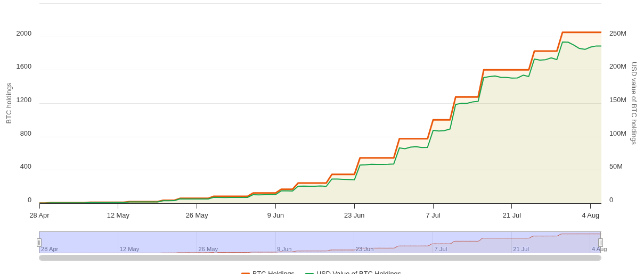Click the right navigator range handle

click(600, 243)
